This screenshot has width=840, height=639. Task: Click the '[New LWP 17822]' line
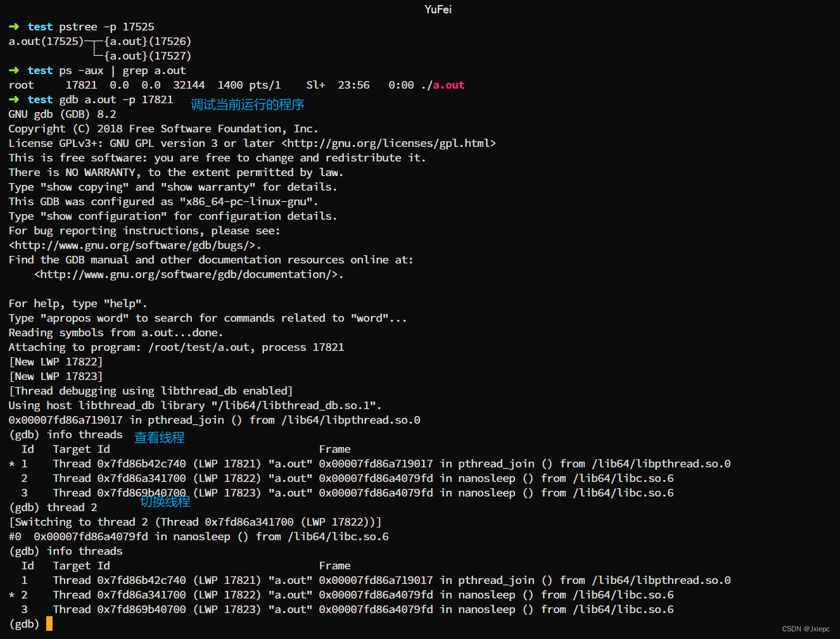tap(56, 362)
